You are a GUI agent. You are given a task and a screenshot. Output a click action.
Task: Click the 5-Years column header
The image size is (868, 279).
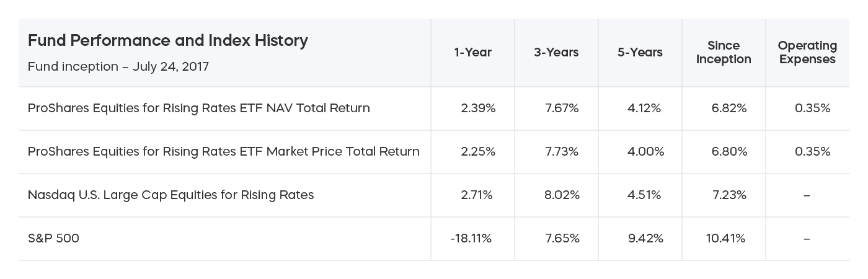[640, 53]
